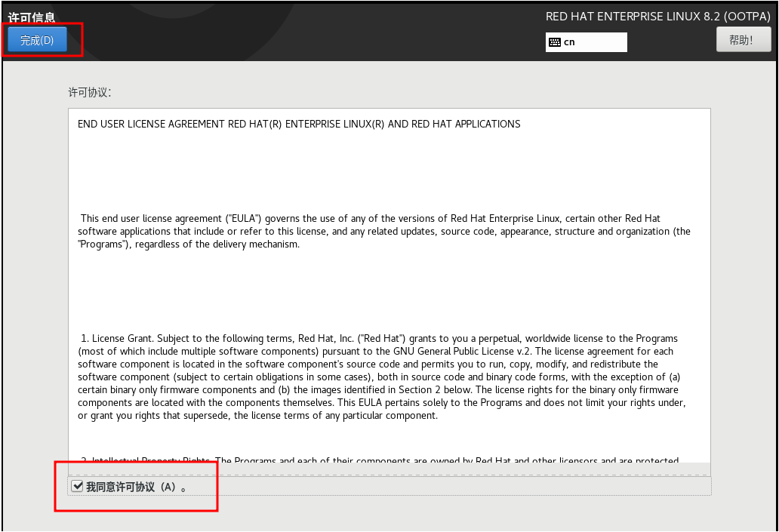
Task: Click the line ending "any particular component."
Action: tap(258, 416)
